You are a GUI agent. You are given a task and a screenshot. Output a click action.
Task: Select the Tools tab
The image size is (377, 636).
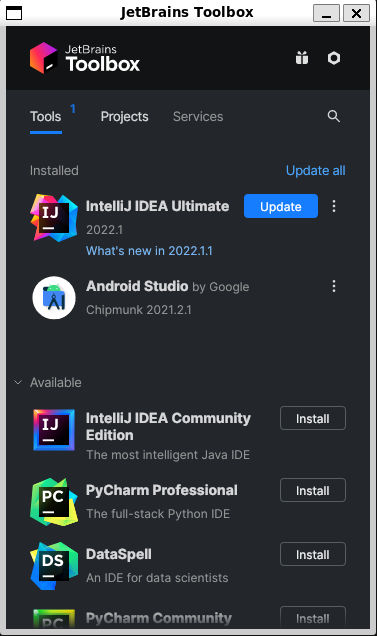[x=45, y=116]
